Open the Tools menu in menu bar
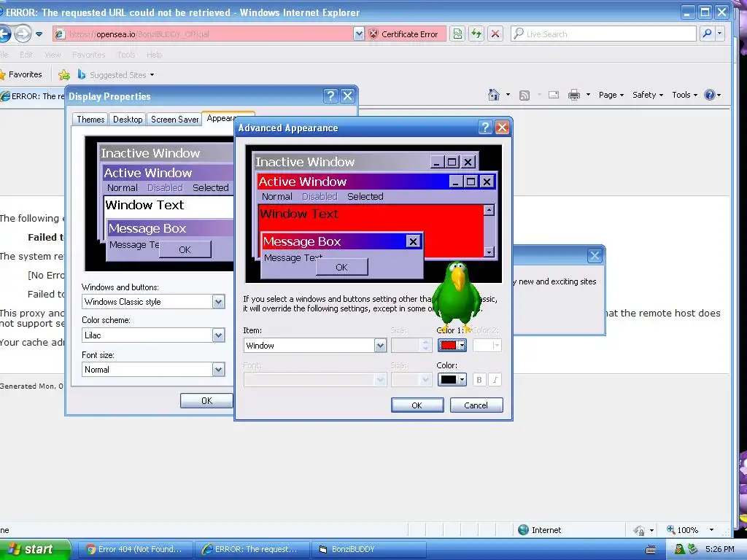The image size is (747, 560). pos(126,55)
